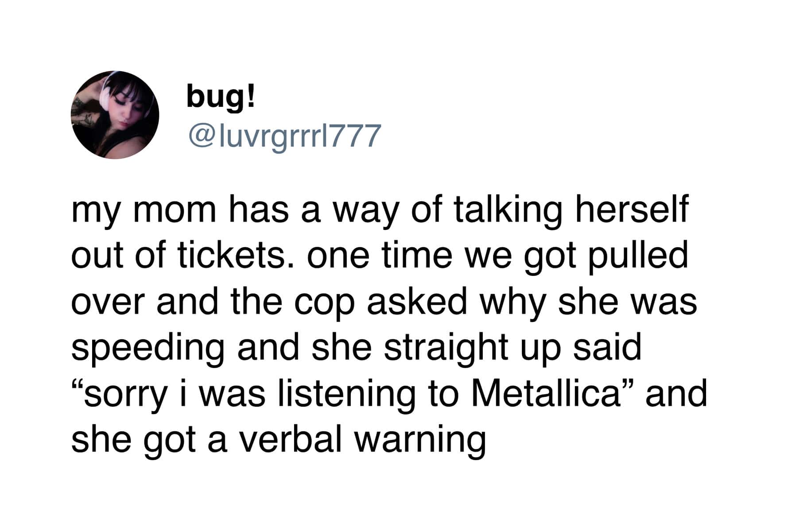The height and width of the screenshot is (532, 796).
Task: Click the word Metallica in the tweet
Action: click(544, 394)
